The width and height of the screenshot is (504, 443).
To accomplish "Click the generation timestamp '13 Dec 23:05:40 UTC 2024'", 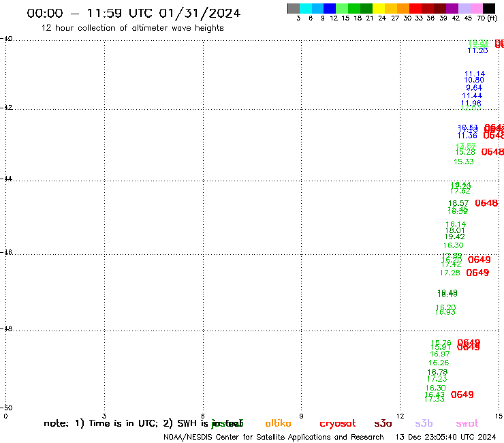I will tap(446, 438).
